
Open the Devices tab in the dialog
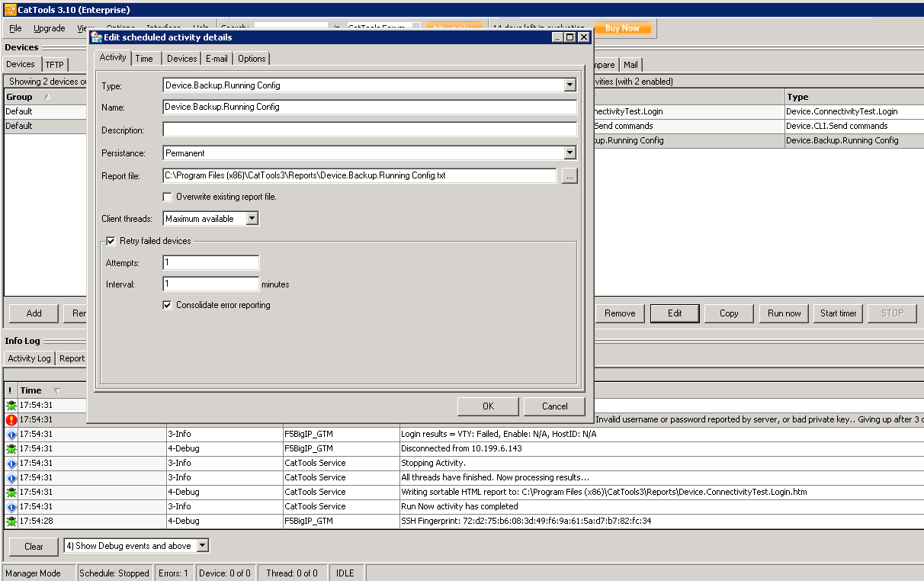click(x=182, y=59)
